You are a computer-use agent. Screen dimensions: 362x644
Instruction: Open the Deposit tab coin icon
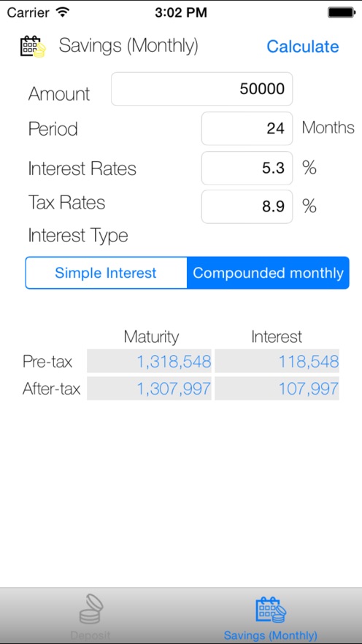pos(90,609)
